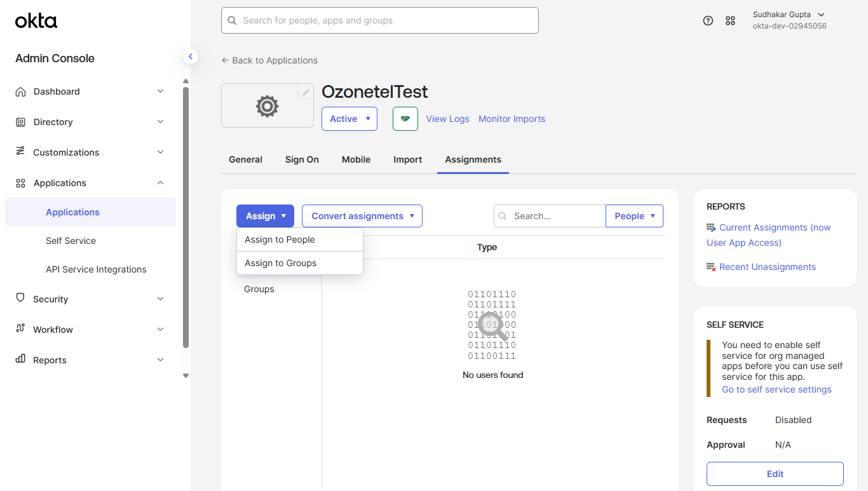
Task: Open the Sudhakar Gupta account menu
Action: point(789,20)
